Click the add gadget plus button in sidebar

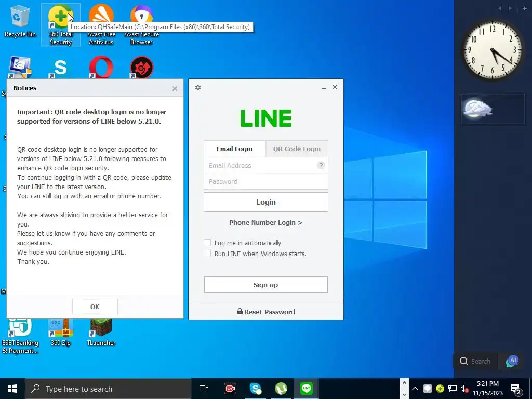coord(525,8)
